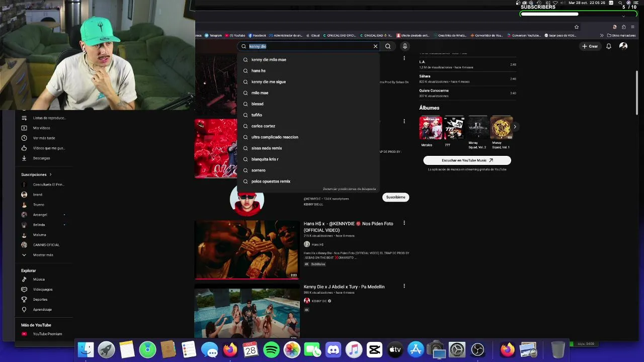Open 'Descargas' in sidebar

coord(44,158)
